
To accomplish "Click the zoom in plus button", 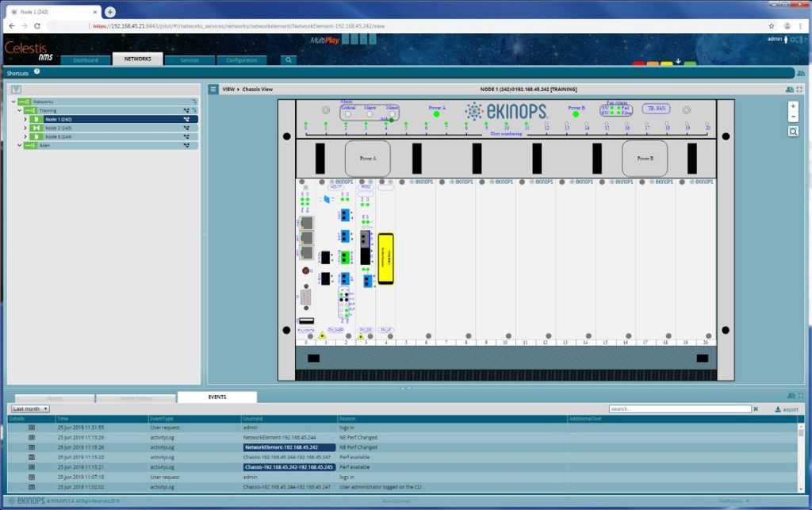I will [793, 106].
